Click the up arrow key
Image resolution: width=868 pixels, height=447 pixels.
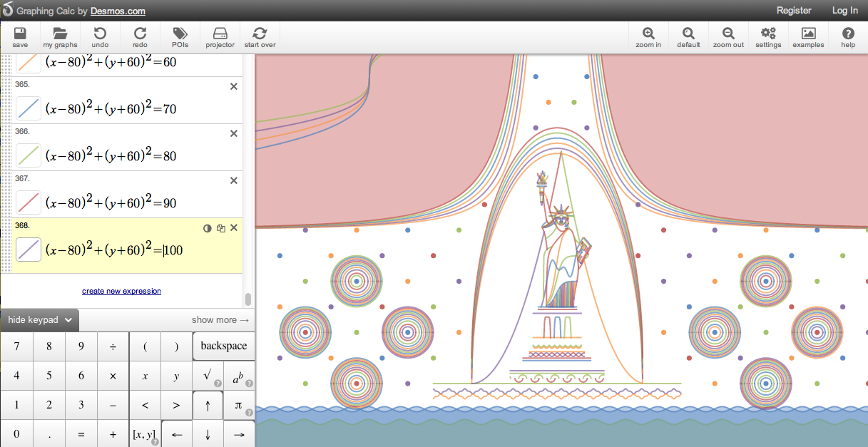click(x=208, y=406)
